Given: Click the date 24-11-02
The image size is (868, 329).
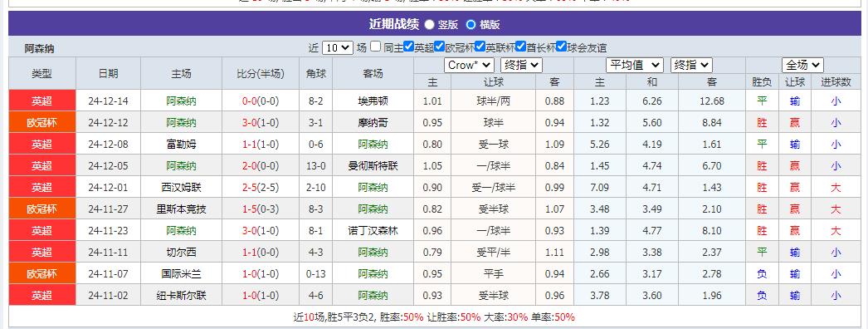Looking at the screenshot, I should (108, 295).
